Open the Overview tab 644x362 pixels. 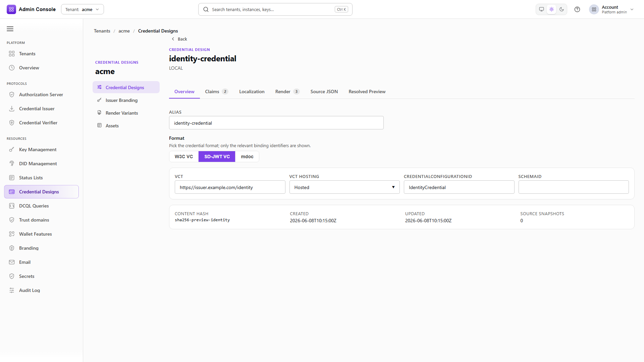coord(184,92)
